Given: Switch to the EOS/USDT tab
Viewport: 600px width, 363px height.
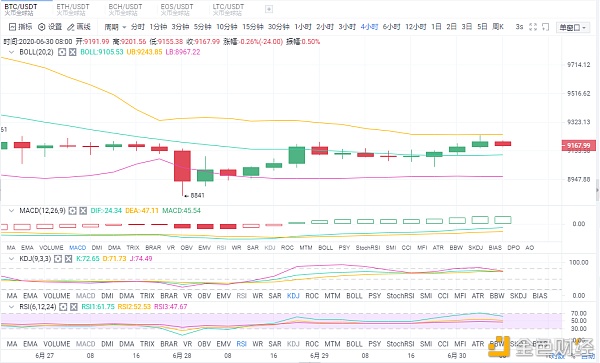Looking at the screenshot, I should coord(177,9).
